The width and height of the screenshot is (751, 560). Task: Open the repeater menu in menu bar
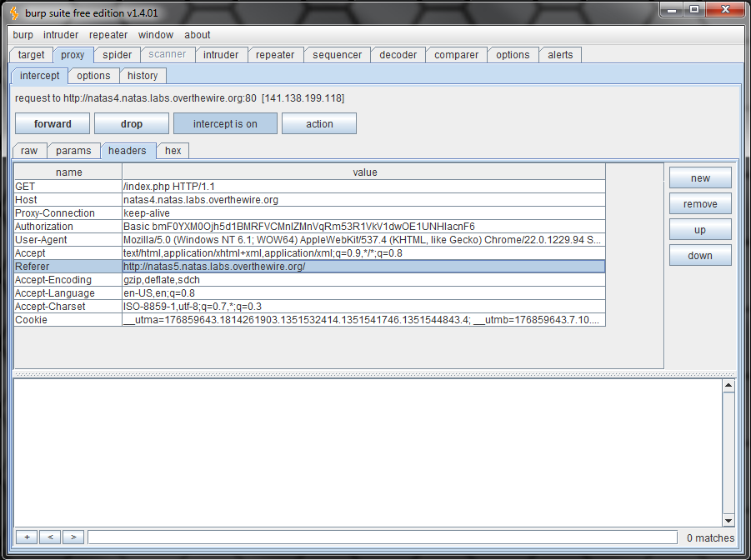click(108, 35)
